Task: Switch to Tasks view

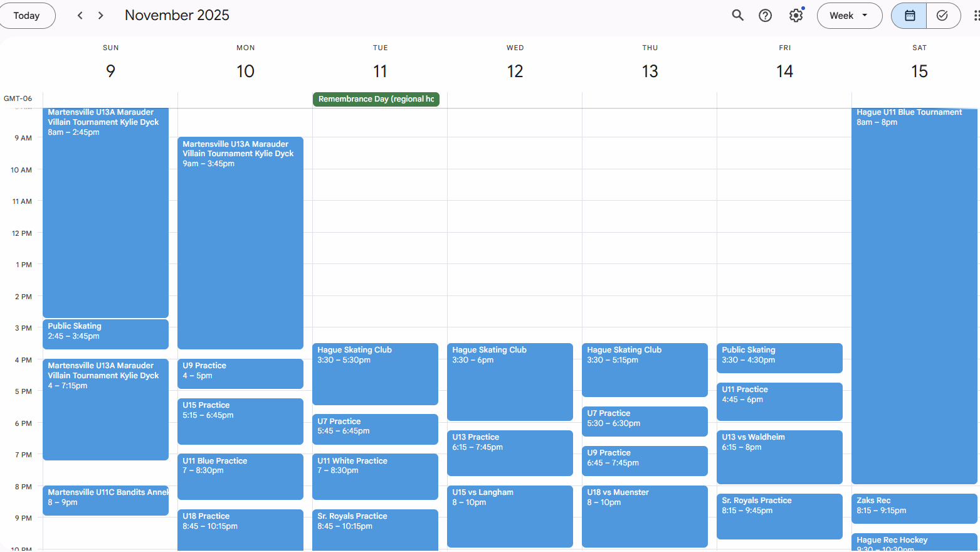Action: [x=942, y=16]
